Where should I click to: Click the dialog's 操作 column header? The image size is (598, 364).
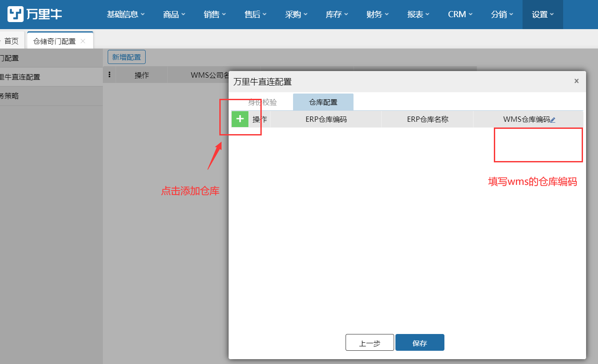260,119
